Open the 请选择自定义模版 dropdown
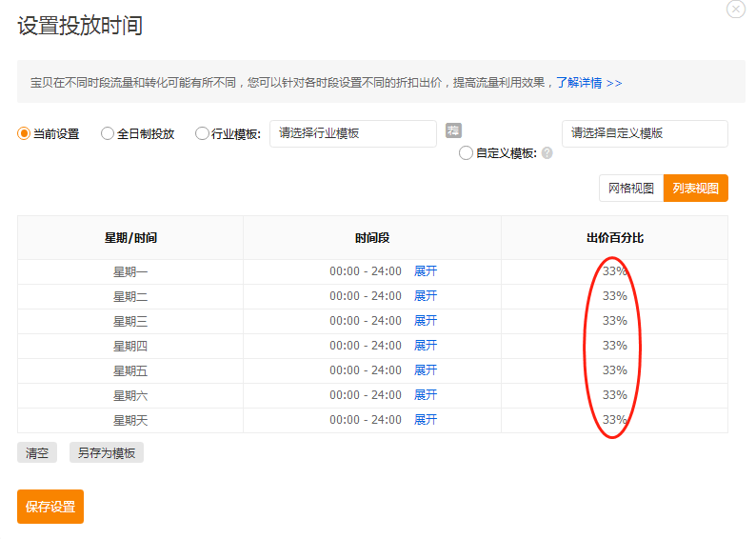Image resolution: width=756 pixels, height=539 pixels. [645, 134]
